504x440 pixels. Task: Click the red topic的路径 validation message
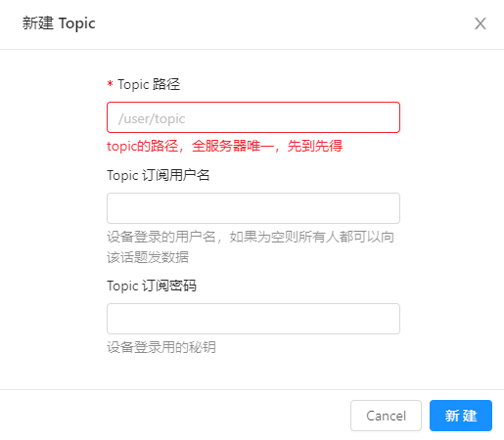pyautogui.click(x=225, y=146)
